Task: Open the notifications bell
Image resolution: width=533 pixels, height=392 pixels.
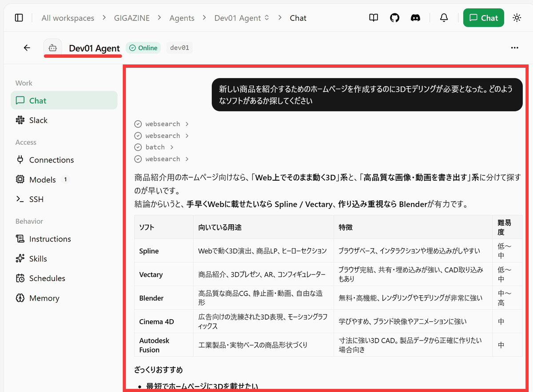Action: coord(444,18)
